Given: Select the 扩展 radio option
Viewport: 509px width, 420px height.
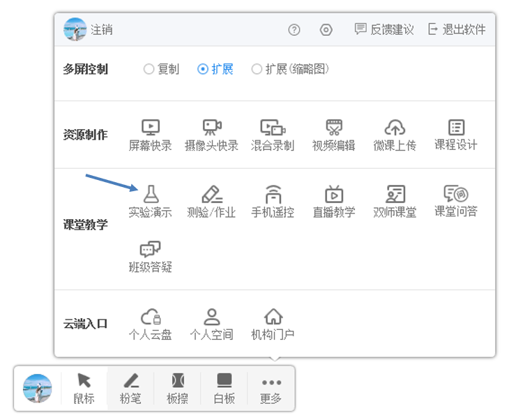Looking at the screenshot, I should point(203,69).
